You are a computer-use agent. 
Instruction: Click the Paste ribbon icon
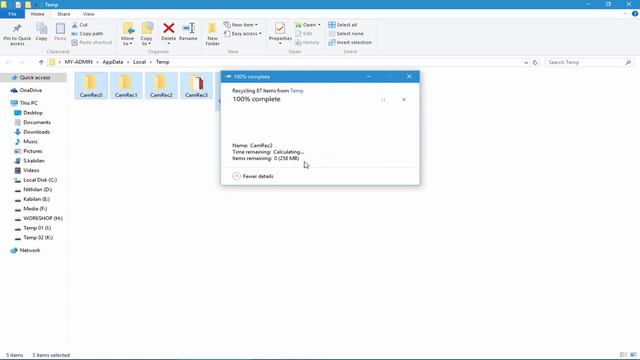pyautogui.click(x=60, y=32)
